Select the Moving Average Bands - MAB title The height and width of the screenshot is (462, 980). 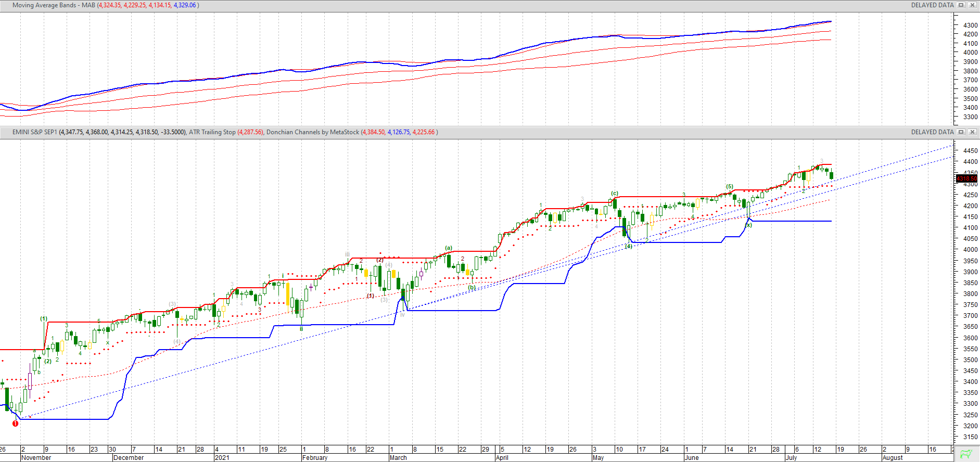54,5
